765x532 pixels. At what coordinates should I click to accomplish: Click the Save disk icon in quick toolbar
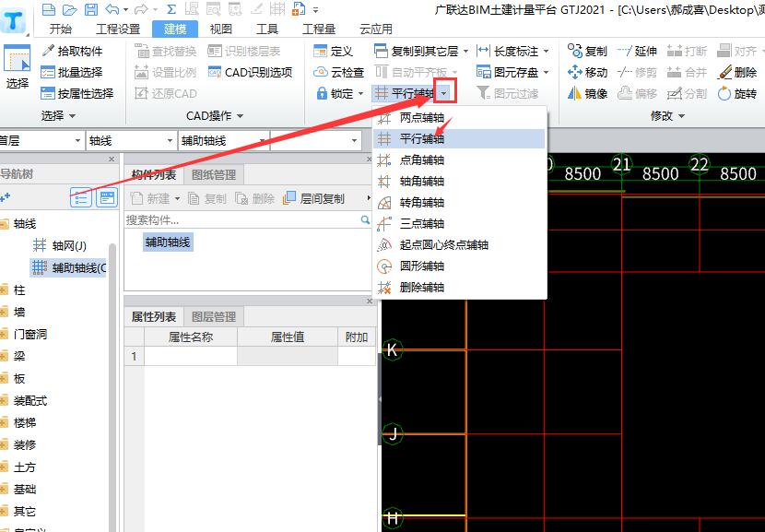point(90,9)
